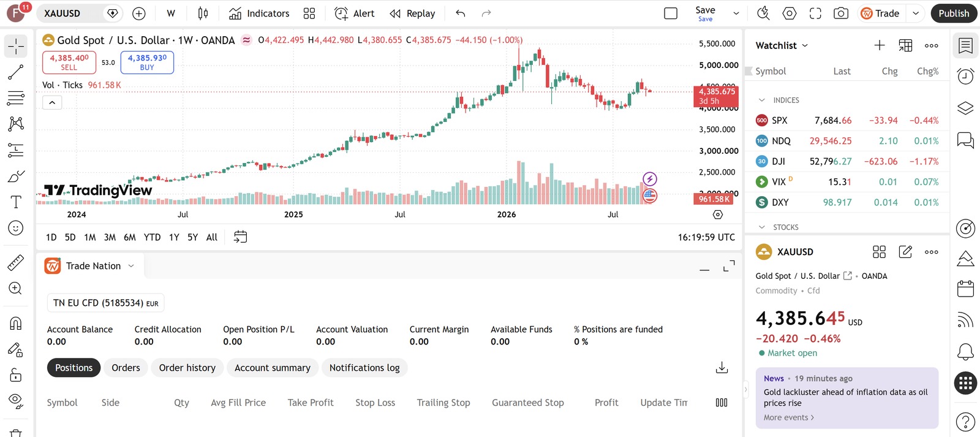The image size is (980, 437).
Task: Select DXY row in watchlist
Action: 847,202
